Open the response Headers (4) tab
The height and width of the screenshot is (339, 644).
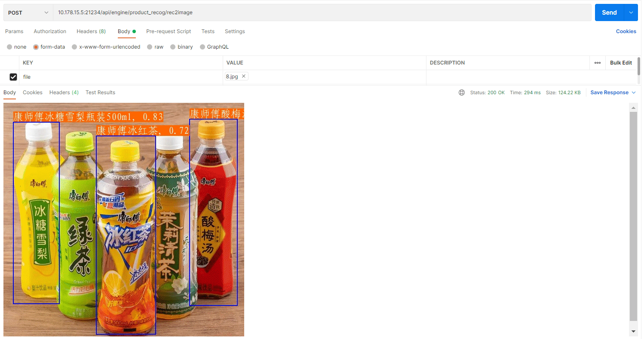tap(64, 92)
